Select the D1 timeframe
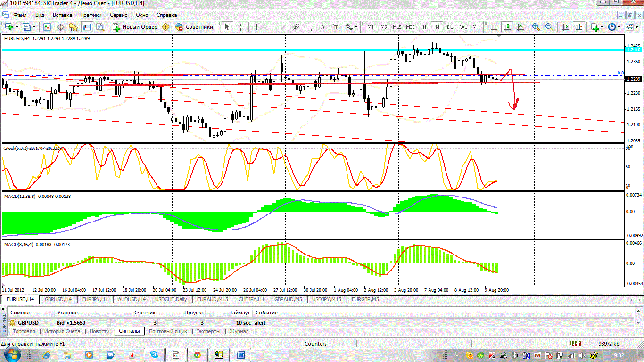644x362 pixels. pos(450,27)
